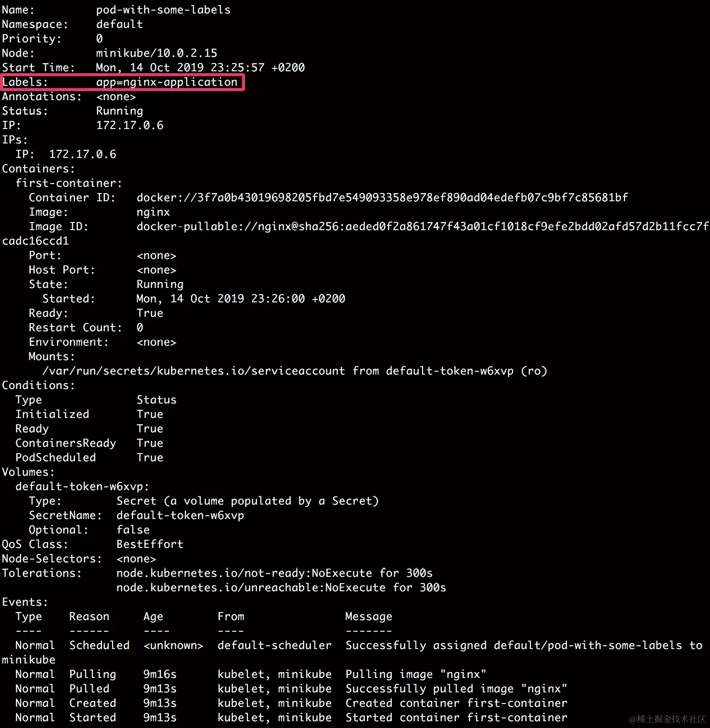Select the Image ID docker-pullable://nginx@sha256 value
This screenshot has width=710, height=728.
click(423, 226)
